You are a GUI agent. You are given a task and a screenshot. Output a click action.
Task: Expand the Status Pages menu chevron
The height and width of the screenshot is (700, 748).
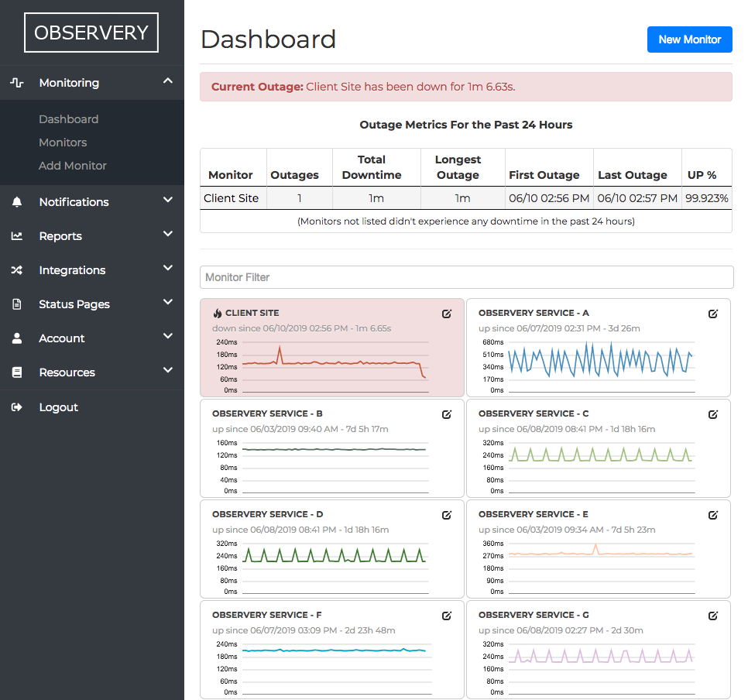click(x=168, y=302)
